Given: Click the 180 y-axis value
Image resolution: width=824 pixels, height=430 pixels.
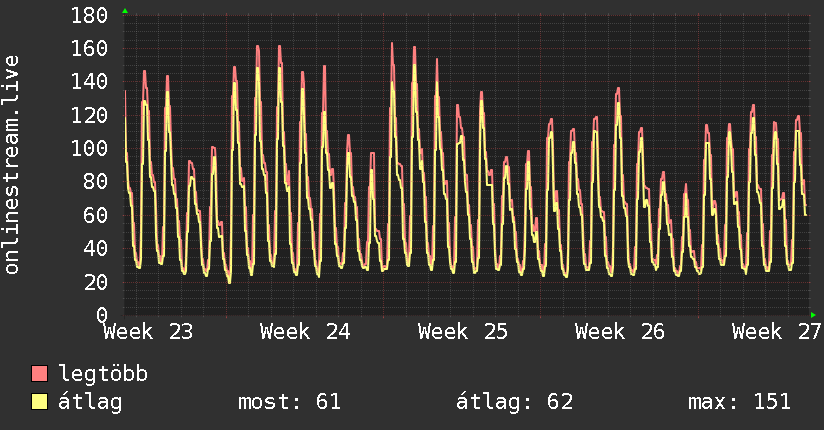Looking at the screenshot, I should pyautogui.click(x=89, y=15).
